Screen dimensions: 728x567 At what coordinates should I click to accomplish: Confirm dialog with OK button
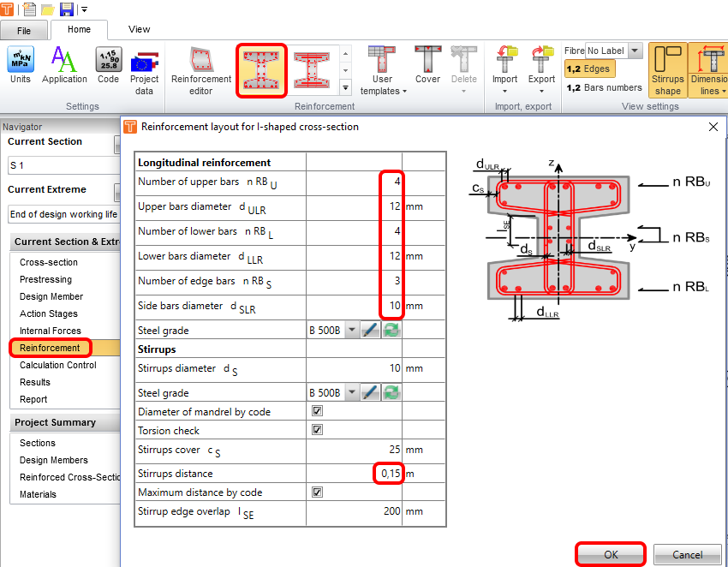click(x=611, y=554)
